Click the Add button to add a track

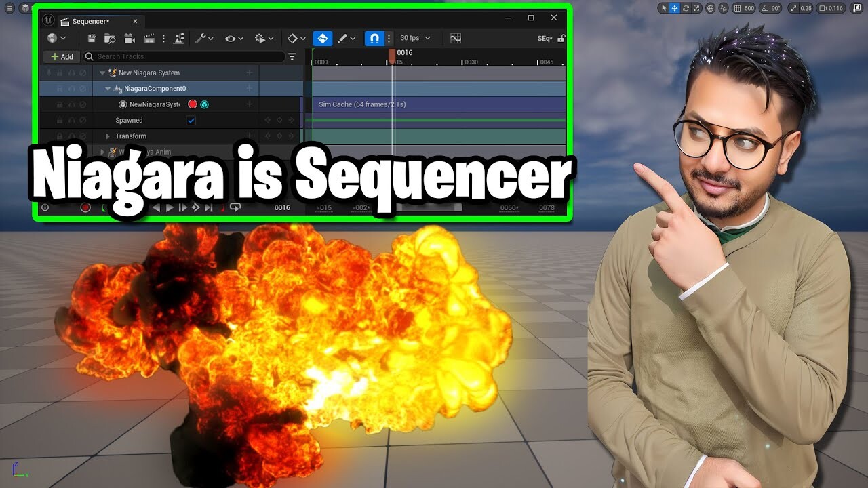(61, 56)
